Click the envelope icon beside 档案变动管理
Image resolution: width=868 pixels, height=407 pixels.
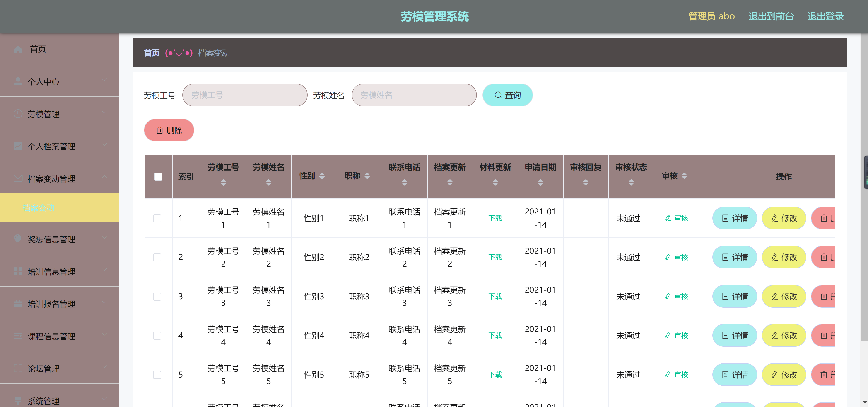click(18, 178)
